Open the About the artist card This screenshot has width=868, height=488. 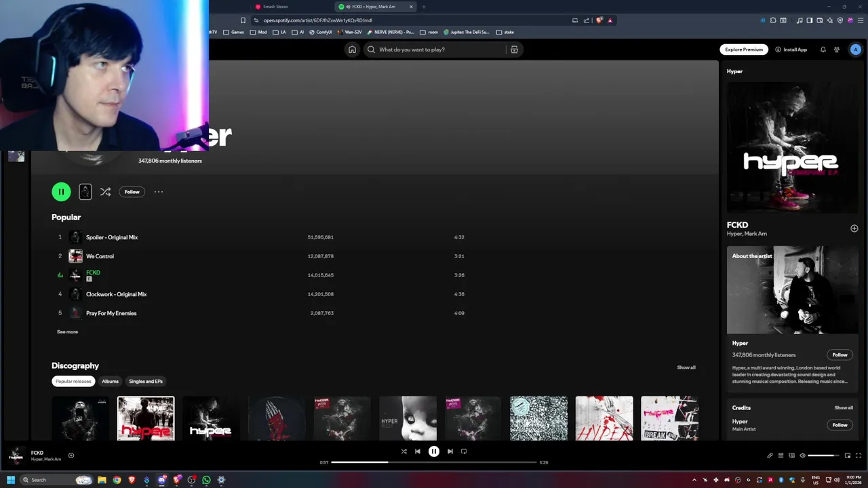point(792,319)
